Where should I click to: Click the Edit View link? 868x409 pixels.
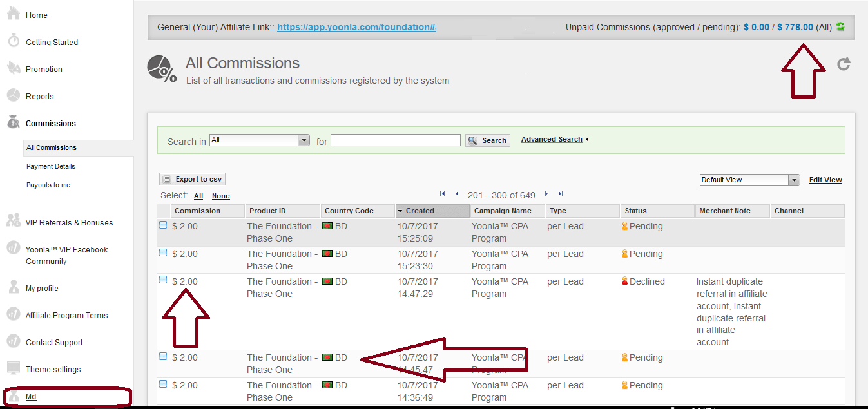point(825,180)
